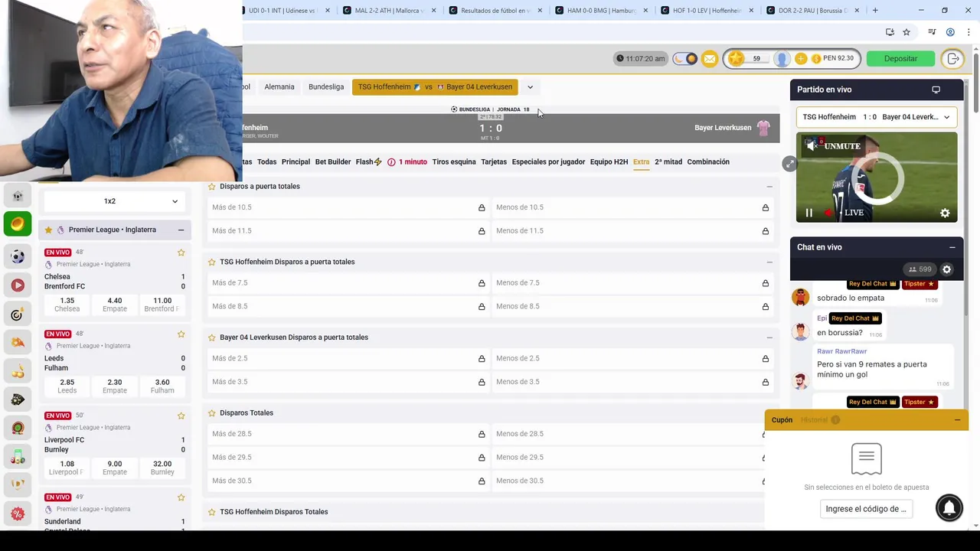Switch to the Tiros esquina tab
This screenshot has width=980, height=551.
(x=454, y=162)
